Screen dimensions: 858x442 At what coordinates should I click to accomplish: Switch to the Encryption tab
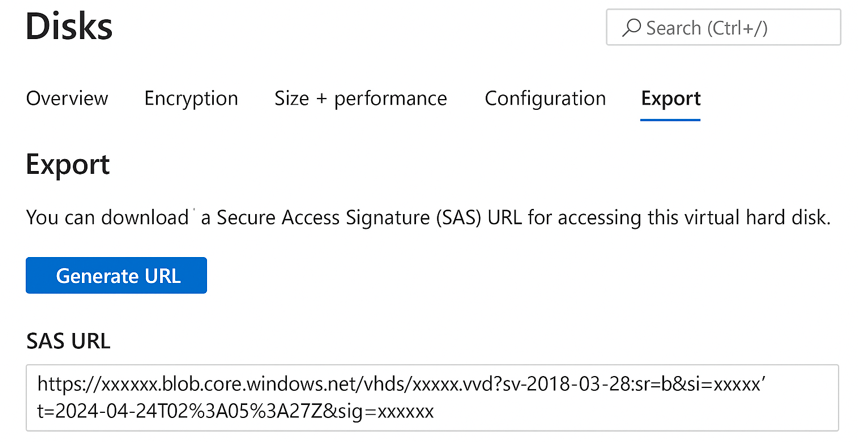pos(191,98)
